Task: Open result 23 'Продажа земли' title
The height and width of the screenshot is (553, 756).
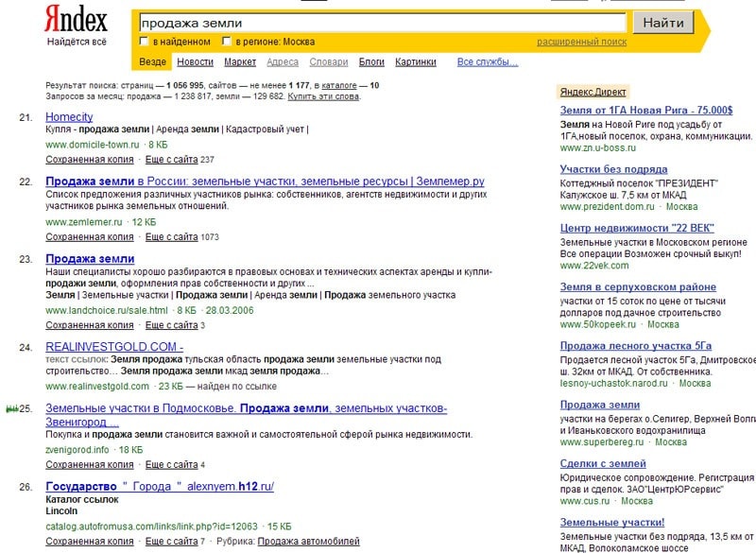Action: (90, 259)
